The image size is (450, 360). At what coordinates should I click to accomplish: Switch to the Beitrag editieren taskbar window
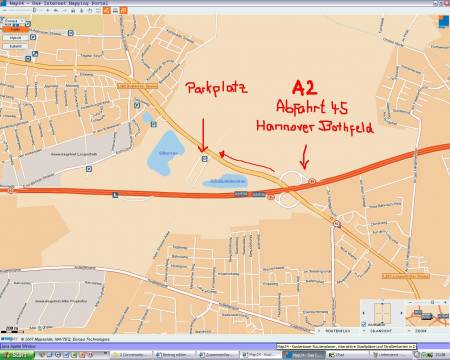173,355
